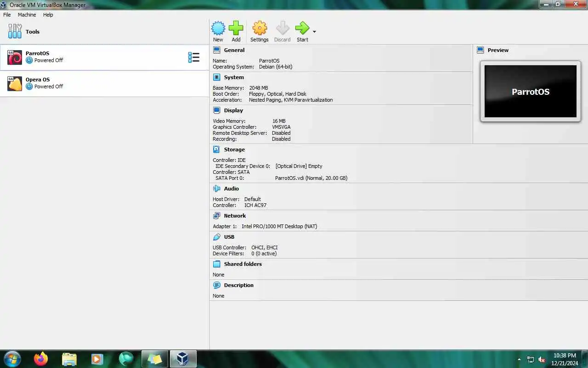This screenshot has height=368, width=588.
Task: Open the File menu
Action: pos(7,15)
